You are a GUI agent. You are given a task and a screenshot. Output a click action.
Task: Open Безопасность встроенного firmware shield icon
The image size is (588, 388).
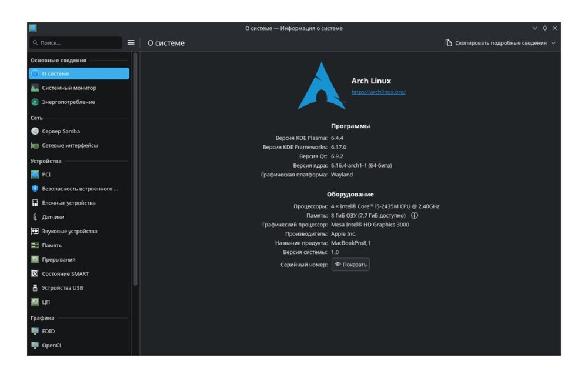point(35,189)
